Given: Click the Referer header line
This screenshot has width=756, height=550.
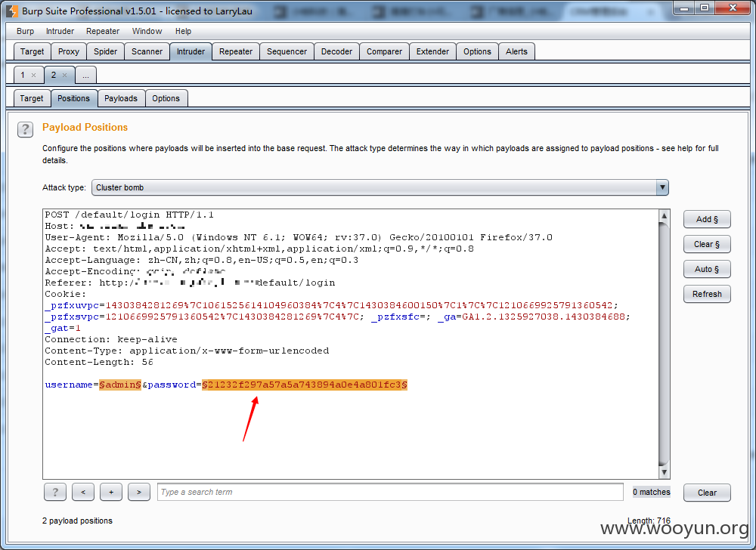Looking at the screenshot, I should click(x=190, y=283).
